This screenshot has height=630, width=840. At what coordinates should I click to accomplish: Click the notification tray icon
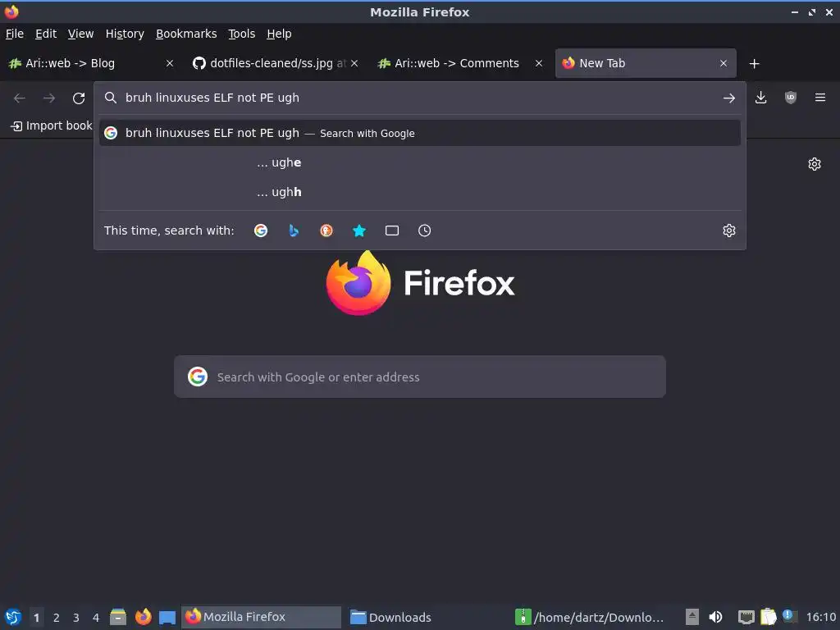tap(788, 616)
